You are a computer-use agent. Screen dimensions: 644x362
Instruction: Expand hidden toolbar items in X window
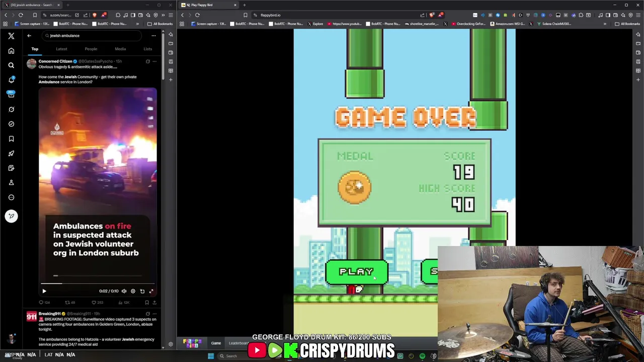click(x=163, y=15)
